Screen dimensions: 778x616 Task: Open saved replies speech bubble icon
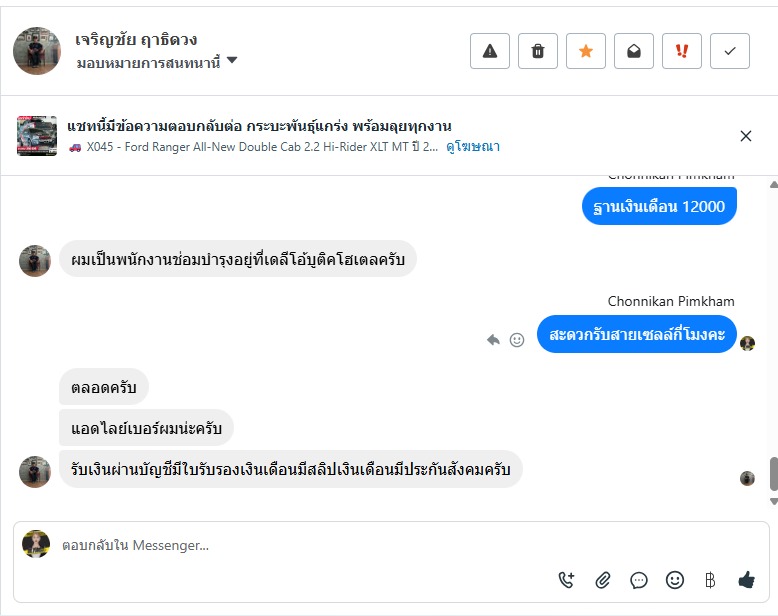click(x=639, y=580)
